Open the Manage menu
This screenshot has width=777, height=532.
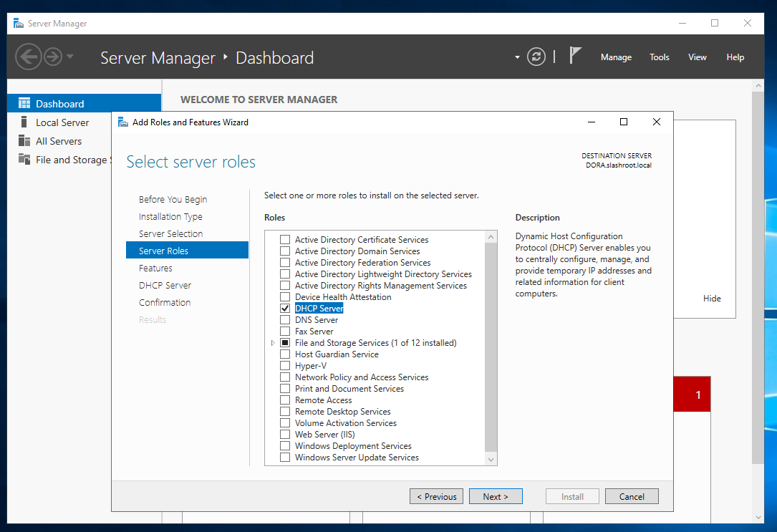(616, 57)
